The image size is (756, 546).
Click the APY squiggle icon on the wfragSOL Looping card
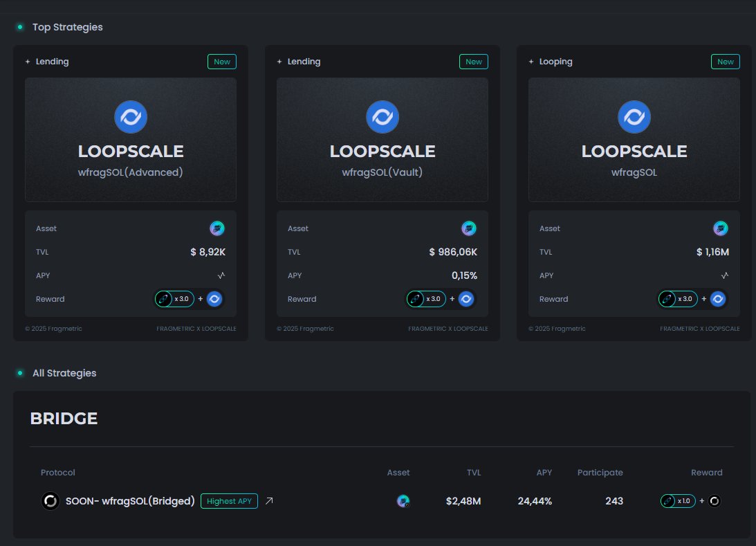(725, 275)
